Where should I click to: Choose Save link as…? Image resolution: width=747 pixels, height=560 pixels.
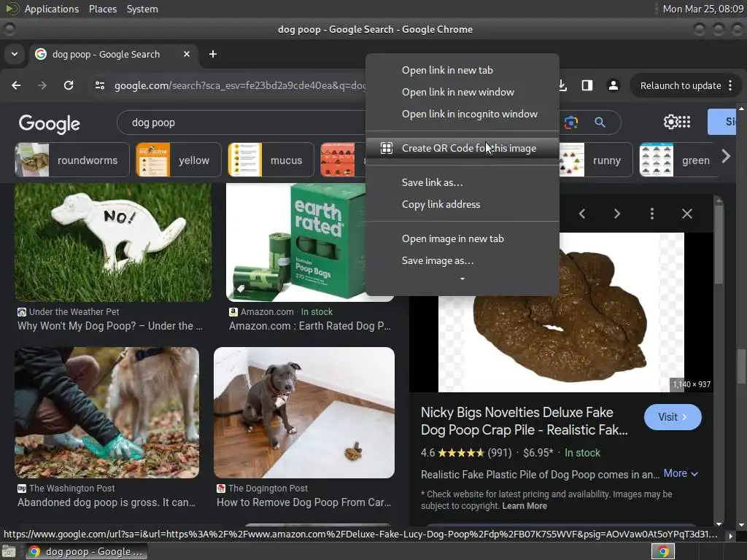432,182
